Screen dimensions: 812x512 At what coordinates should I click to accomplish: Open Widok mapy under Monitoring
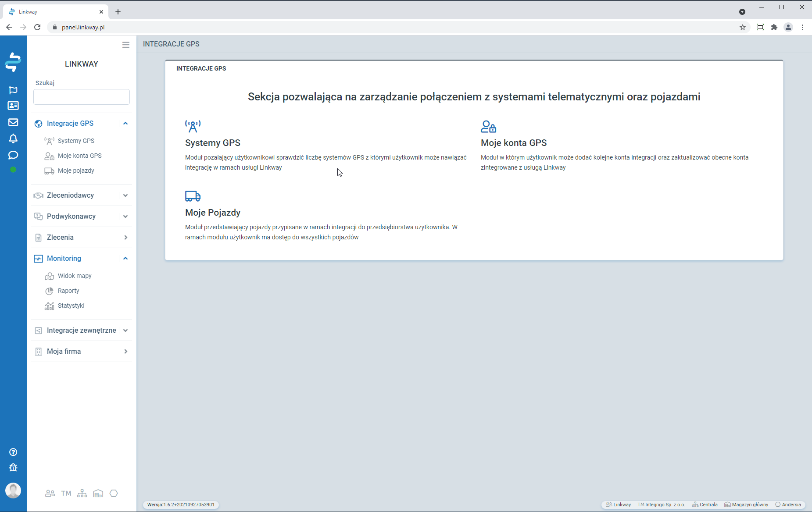(x=75, y=276)
